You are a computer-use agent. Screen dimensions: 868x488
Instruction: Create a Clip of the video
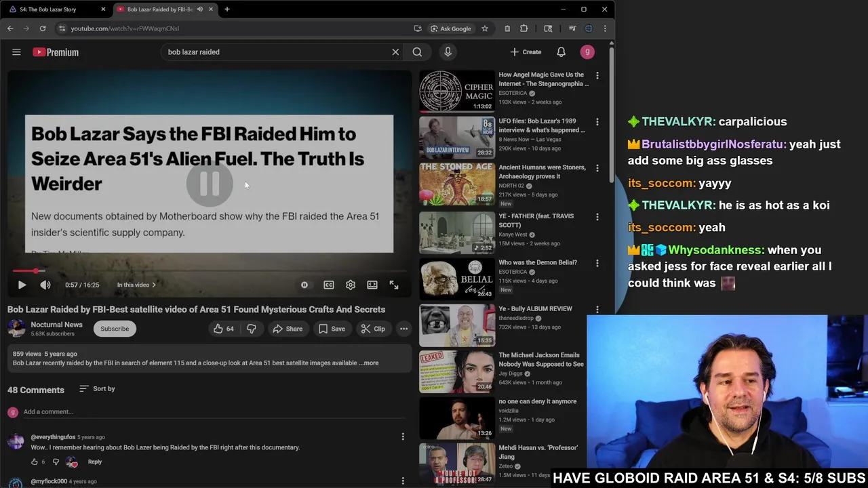373,329
